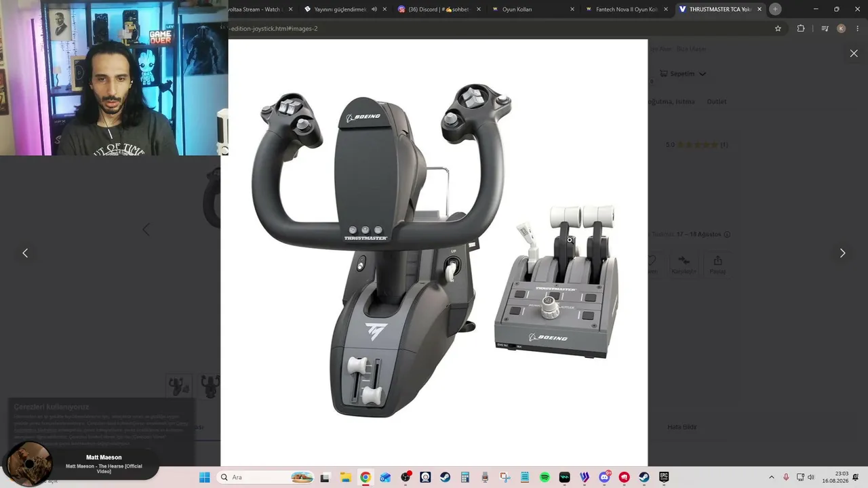
Task: Click the microphone icon in the system tray
Action: (786, 477)
